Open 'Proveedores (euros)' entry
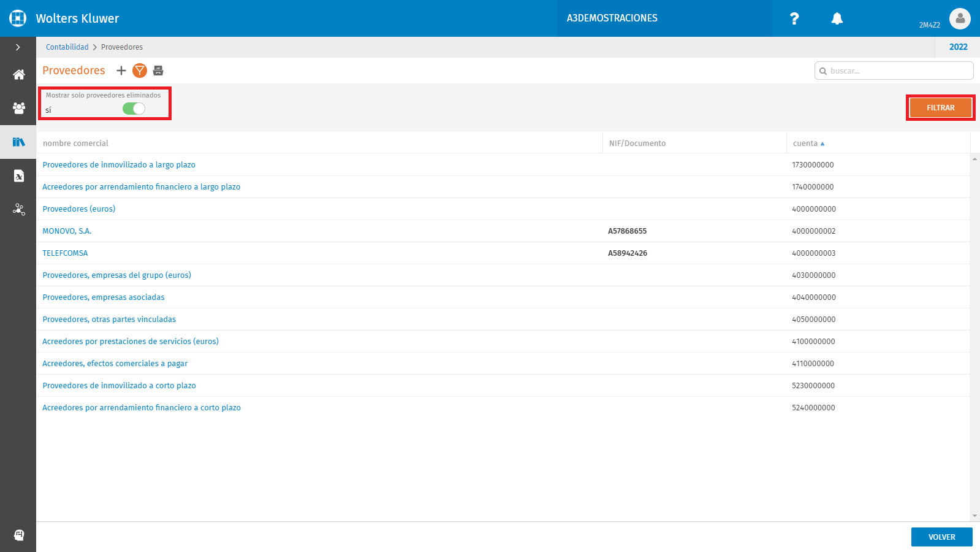The height and width of the screenshot is (552, 980). coord(79,209)
